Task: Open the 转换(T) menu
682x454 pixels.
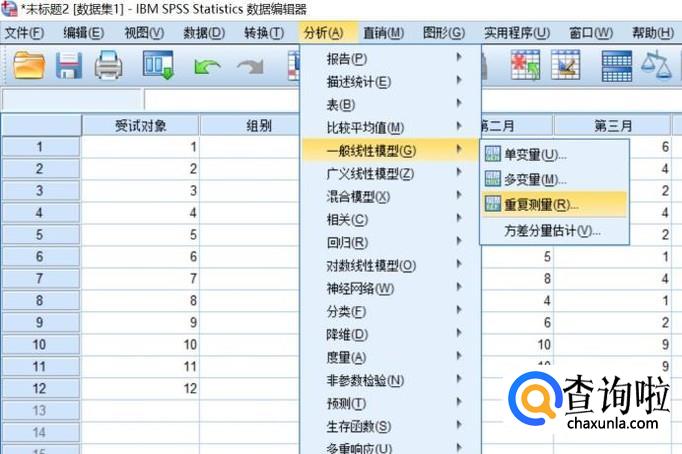Action: click(264, 32)
